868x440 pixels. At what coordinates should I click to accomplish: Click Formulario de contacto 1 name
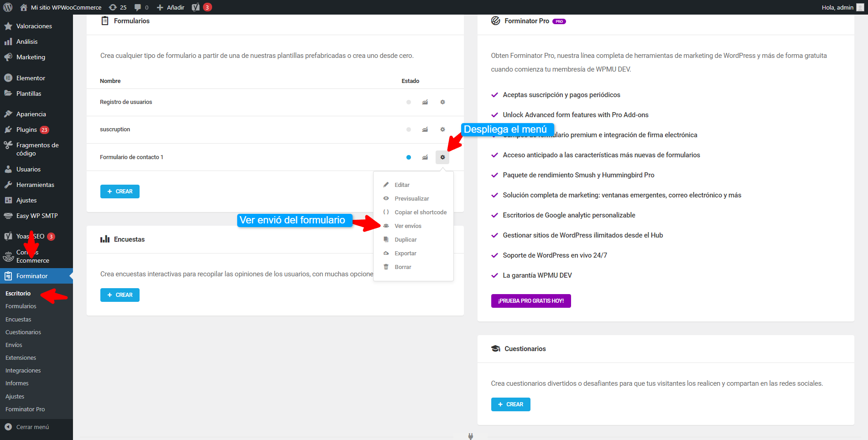coord(131,157)
